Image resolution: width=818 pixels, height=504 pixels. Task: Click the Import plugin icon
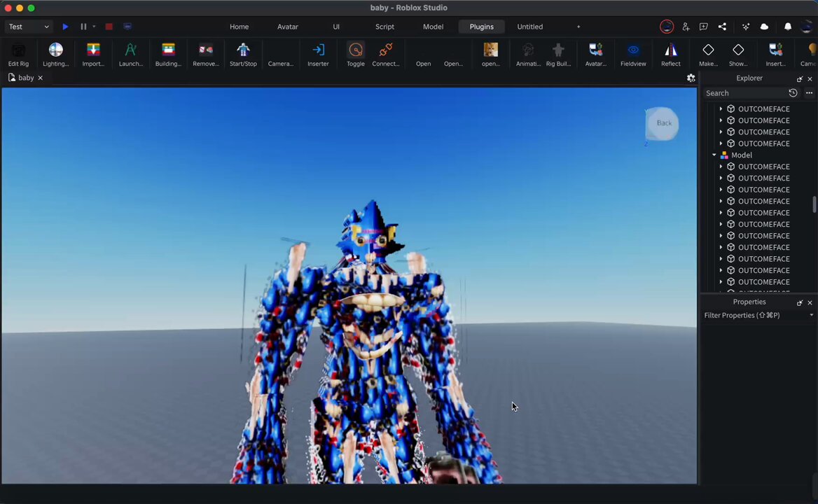[93, 55]
